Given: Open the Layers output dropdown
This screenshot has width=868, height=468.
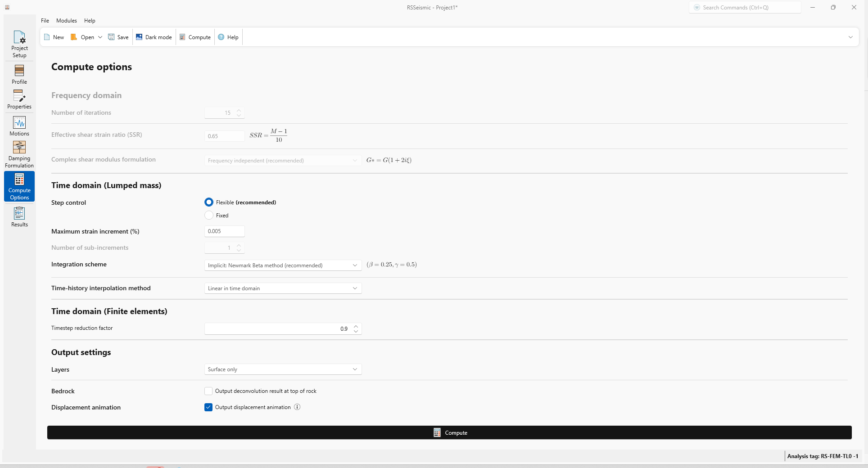Looking at the screenshot, I should (x=283, y=369).
